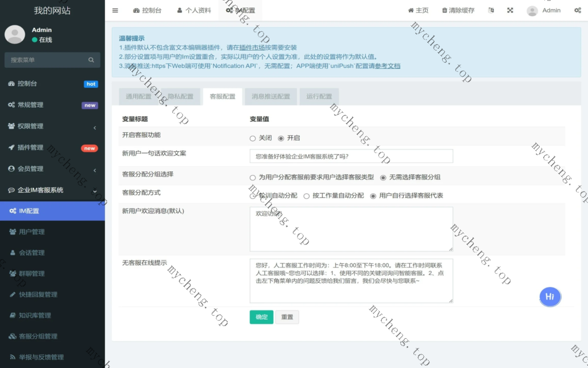Click the 会员管理 user-circle icon
588x368 pixels.
click(x=11, y=168)
